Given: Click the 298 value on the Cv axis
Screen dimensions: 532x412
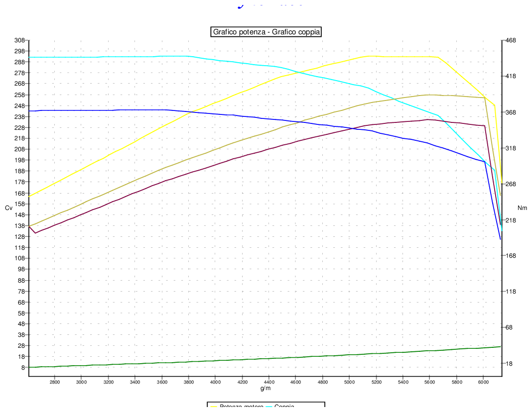Looking at the screenshot, I should pos(19,51).
